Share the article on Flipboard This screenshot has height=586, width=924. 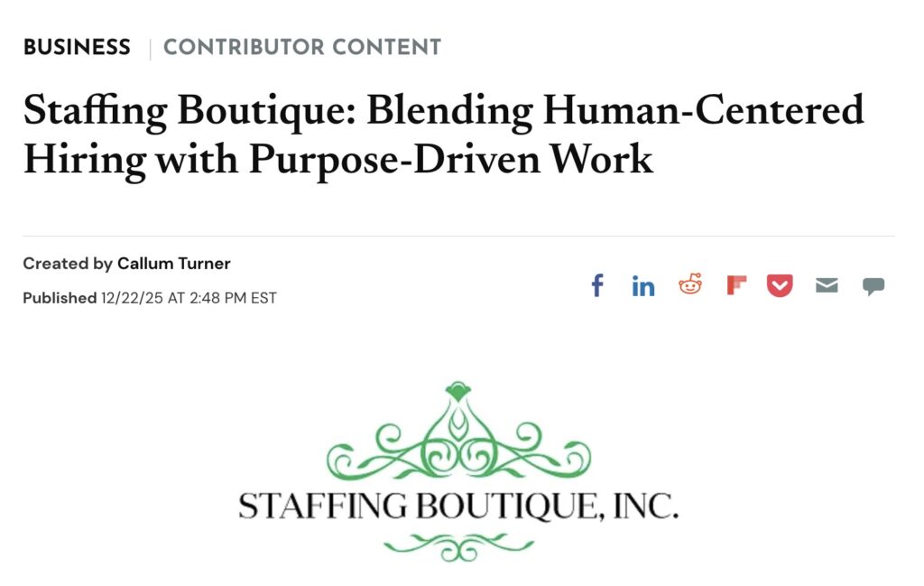(736, 286)
